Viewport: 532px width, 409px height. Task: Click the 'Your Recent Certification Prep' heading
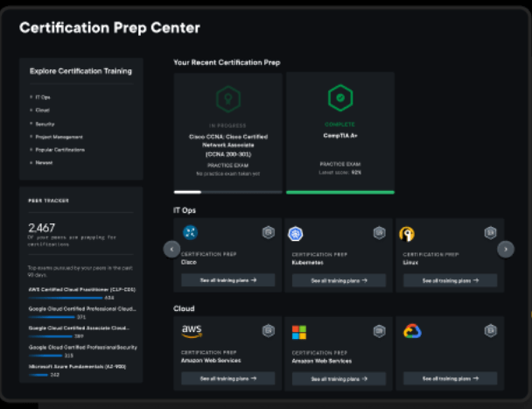[x=227, y=62]
